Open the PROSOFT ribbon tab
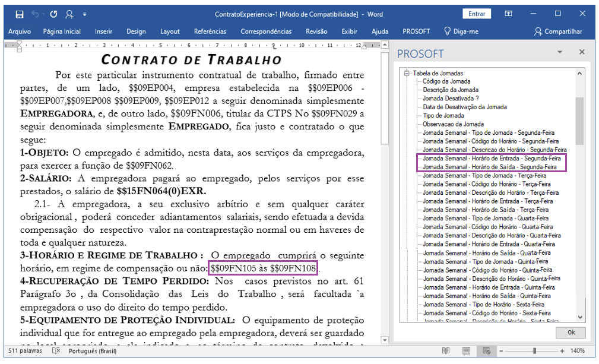599x364 pixels. pyautogui.click(x=416, y=31)
